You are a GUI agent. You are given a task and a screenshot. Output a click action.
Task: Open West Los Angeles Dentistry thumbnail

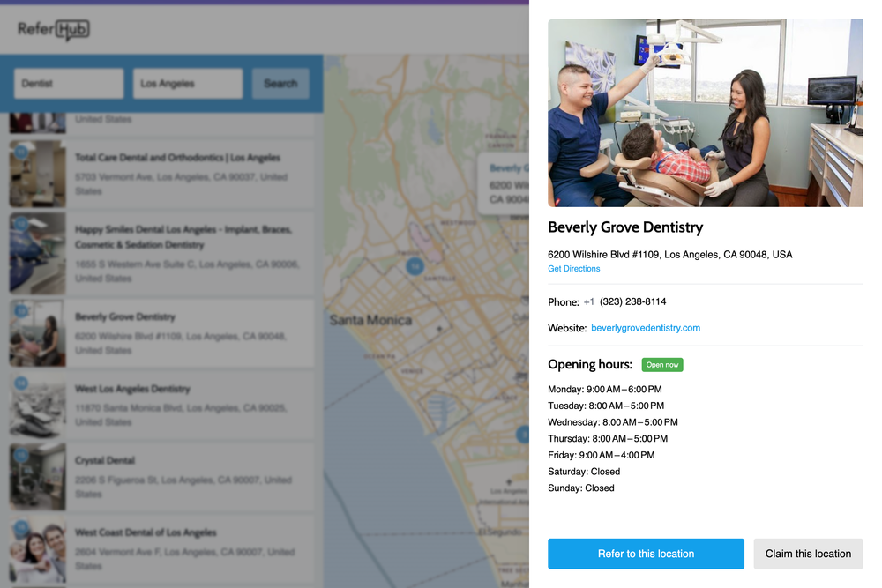tap(38, 406)
